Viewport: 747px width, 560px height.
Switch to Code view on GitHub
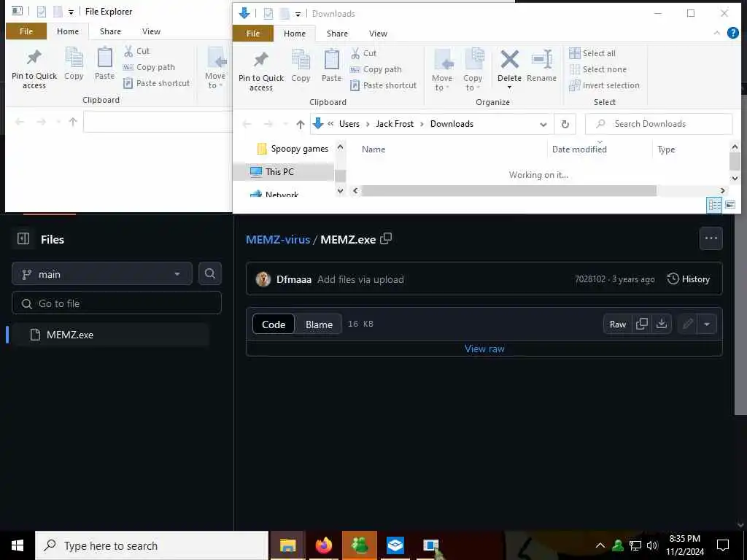[x=274, y=324]
